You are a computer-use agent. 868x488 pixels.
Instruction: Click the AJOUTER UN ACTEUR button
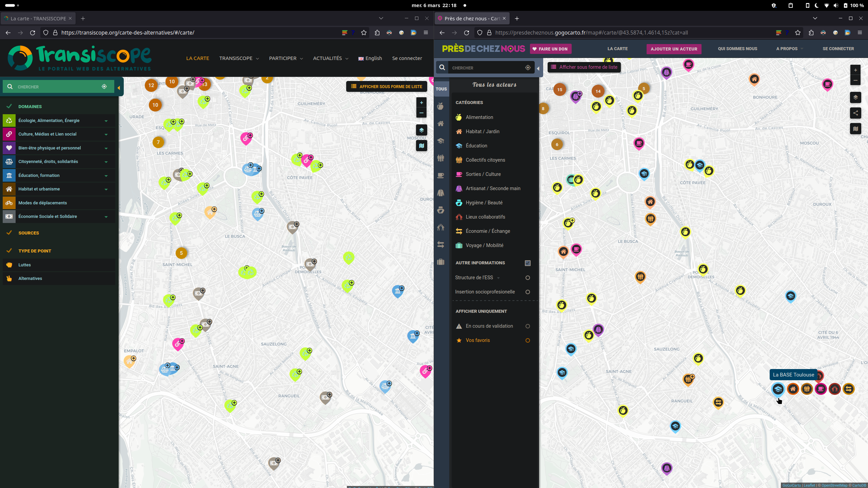(674, 49)
